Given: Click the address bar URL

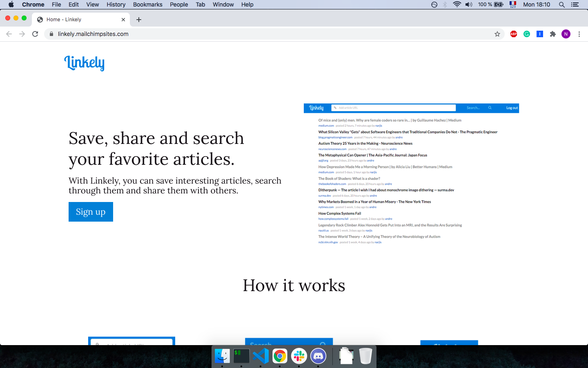Looking at the screenshot, I should [93, 34].
